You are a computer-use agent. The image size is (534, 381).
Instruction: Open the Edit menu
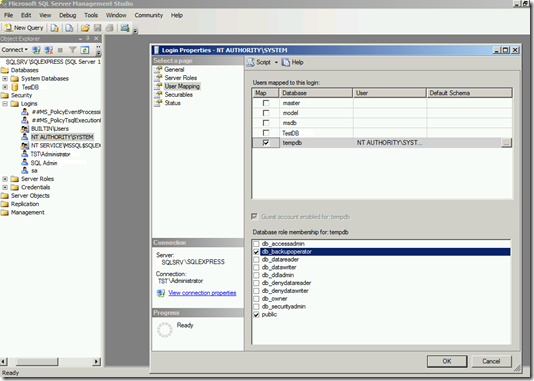point(26,15)
